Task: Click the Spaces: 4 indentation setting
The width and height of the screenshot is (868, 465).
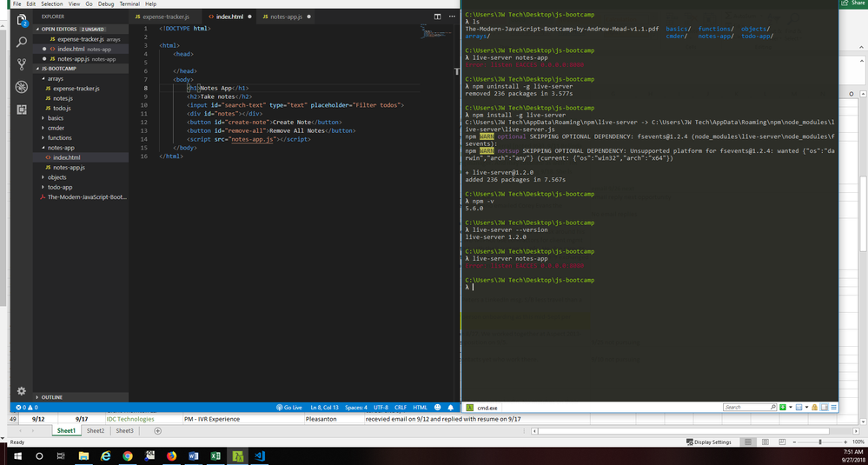Action: point(356,408)
